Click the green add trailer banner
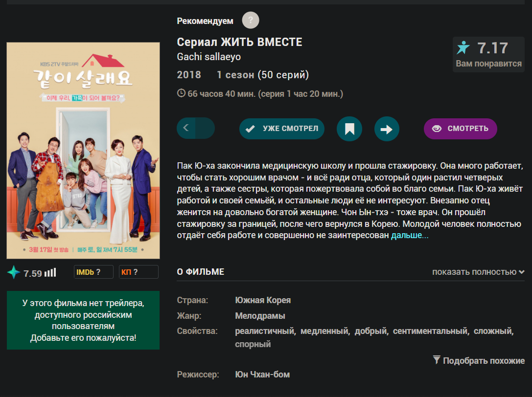This screenshot has height=397, width=532. click(83, 320)
